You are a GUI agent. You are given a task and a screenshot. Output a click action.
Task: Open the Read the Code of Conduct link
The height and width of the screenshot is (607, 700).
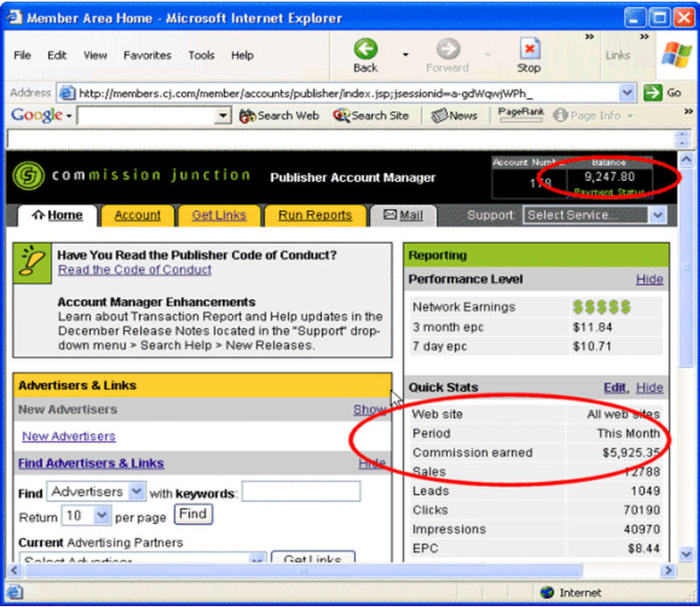(x=135, y=269)
